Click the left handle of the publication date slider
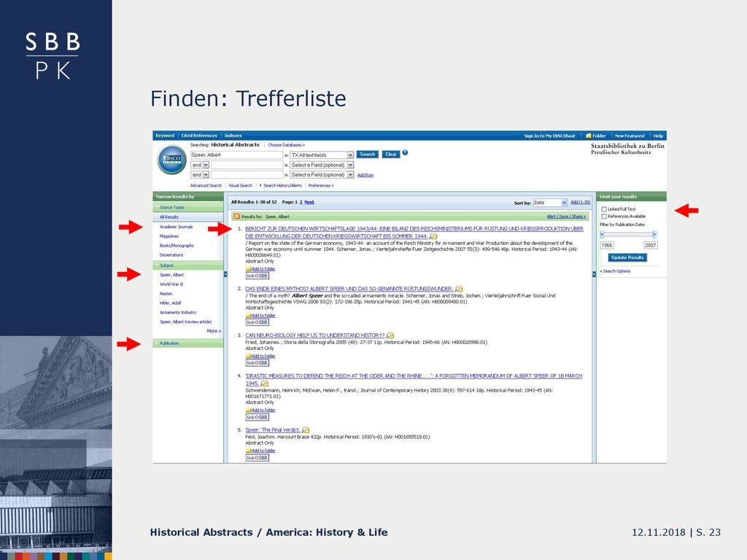Screen dimensions: 747x560 coord(602,234)
